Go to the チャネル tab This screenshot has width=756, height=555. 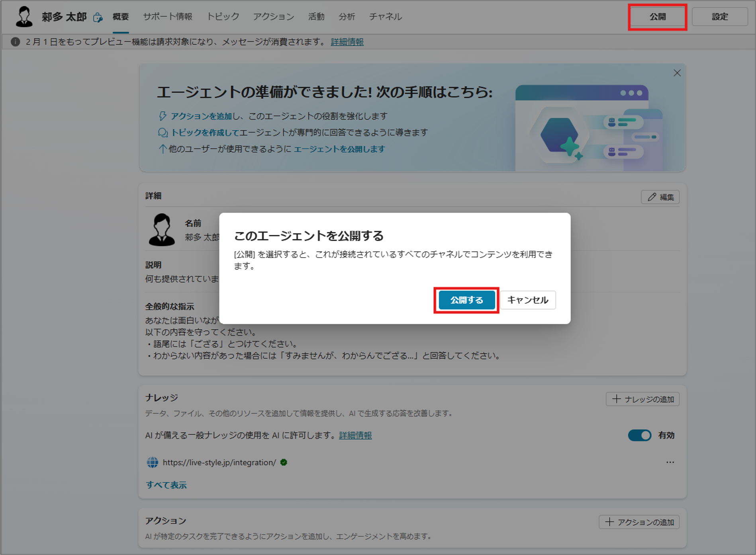(x=385, y=17)
